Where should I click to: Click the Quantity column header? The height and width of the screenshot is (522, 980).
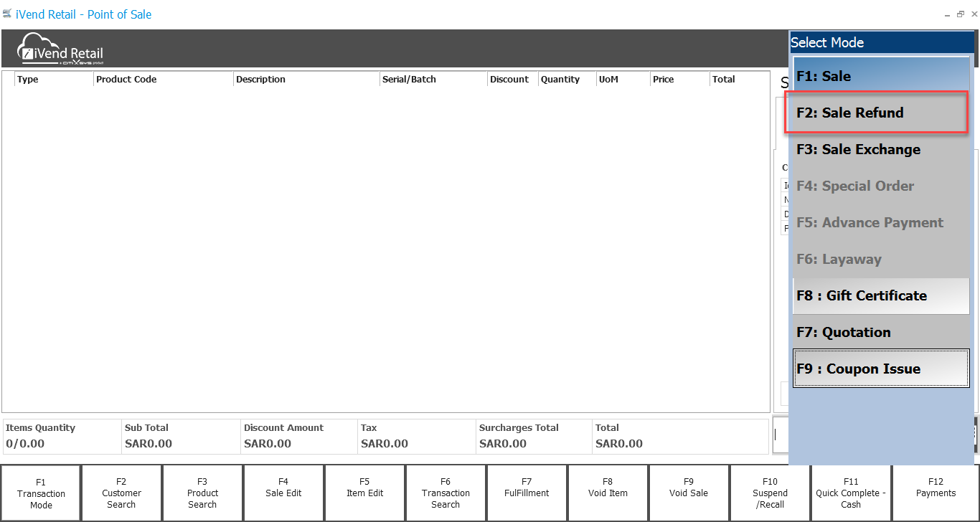[x=567, y=80]
